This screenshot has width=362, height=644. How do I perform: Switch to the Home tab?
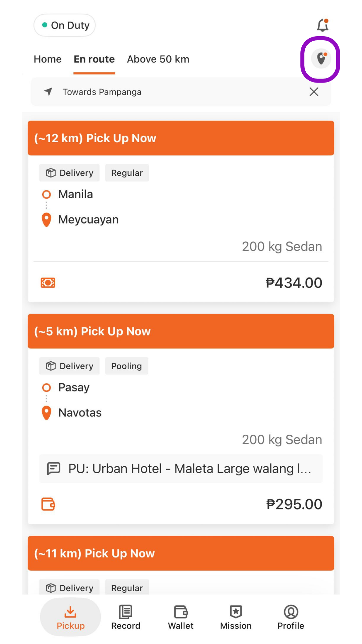coord(48,59)
